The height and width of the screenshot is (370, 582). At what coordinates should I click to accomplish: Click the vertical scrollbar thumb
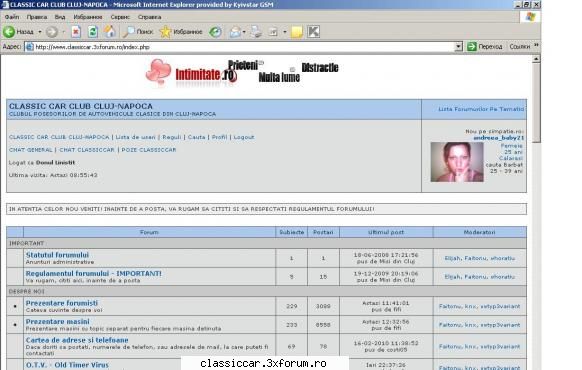536,103
